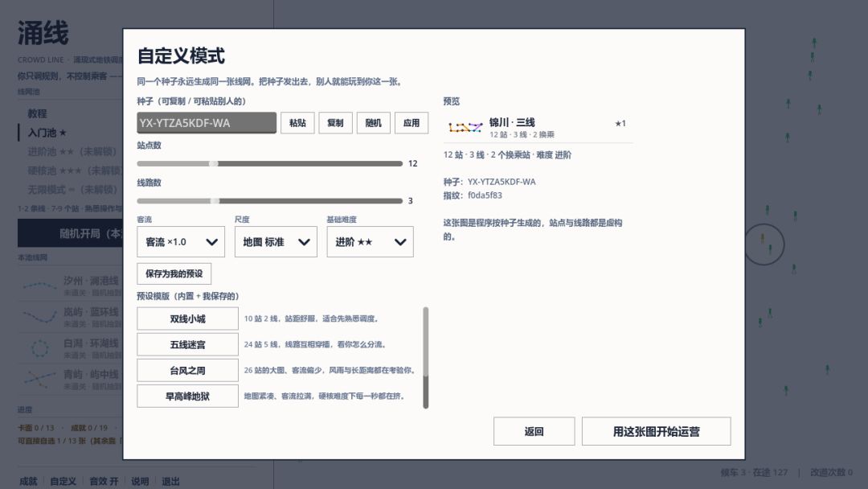Click the 白湖·环湖线 ring map icon
This screenshot has height=489, width=868.
tap(39, 348)
